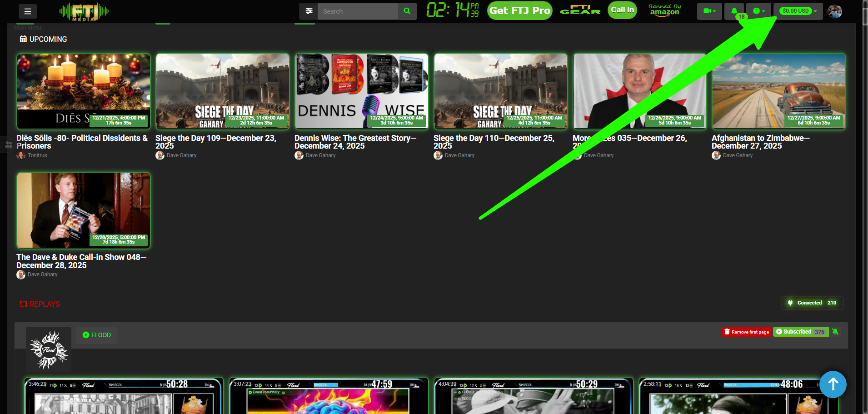
Task: Click the FTJ Gear logo
Action: pyautogui.click(x=580, y=10)
